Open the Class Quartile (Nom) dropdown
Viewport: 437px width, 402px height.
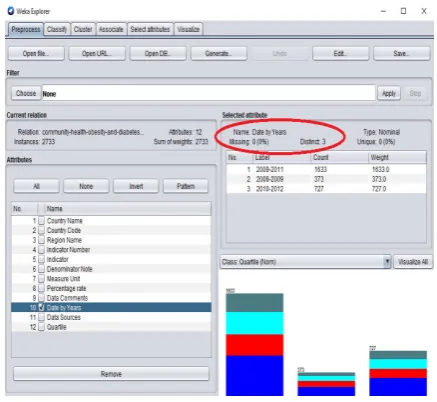[305, 262]
